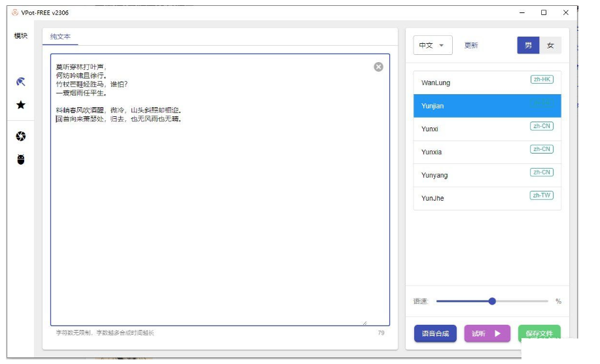Click the character count 79
Image resolution: width=600 pixels, height=364 pixels.
381,333
